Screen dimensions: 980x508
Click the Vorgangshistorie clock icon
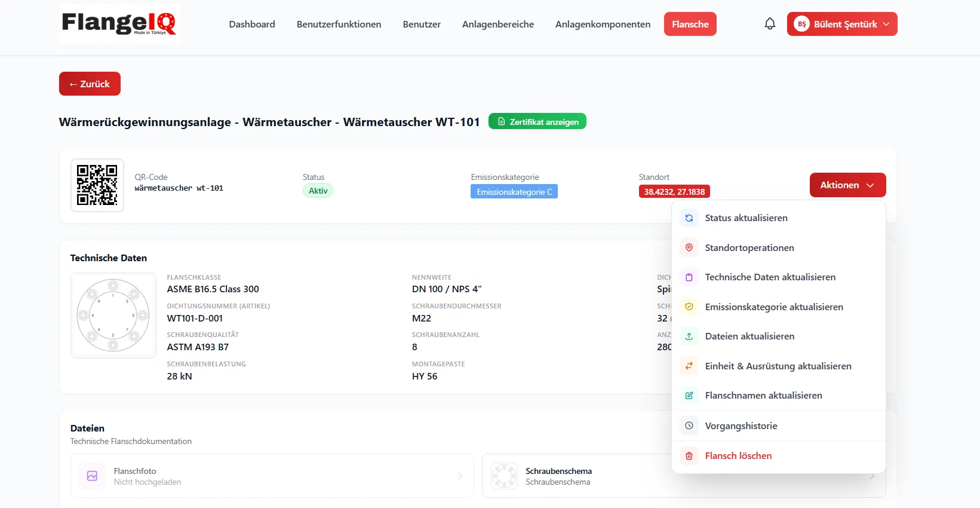tap(689, 426)
